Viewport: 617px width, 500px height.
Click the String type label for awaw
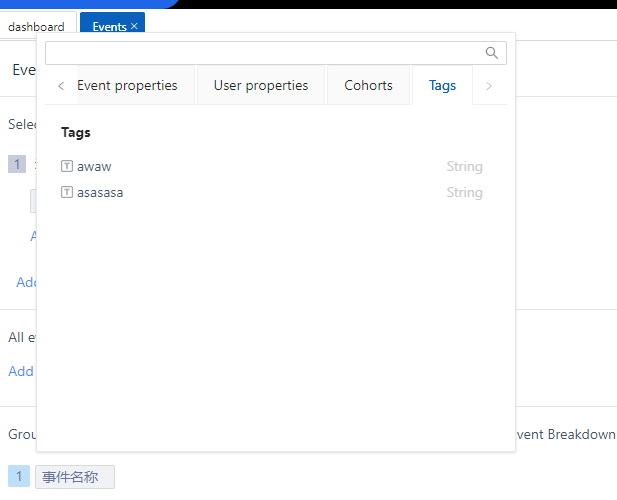464,166
